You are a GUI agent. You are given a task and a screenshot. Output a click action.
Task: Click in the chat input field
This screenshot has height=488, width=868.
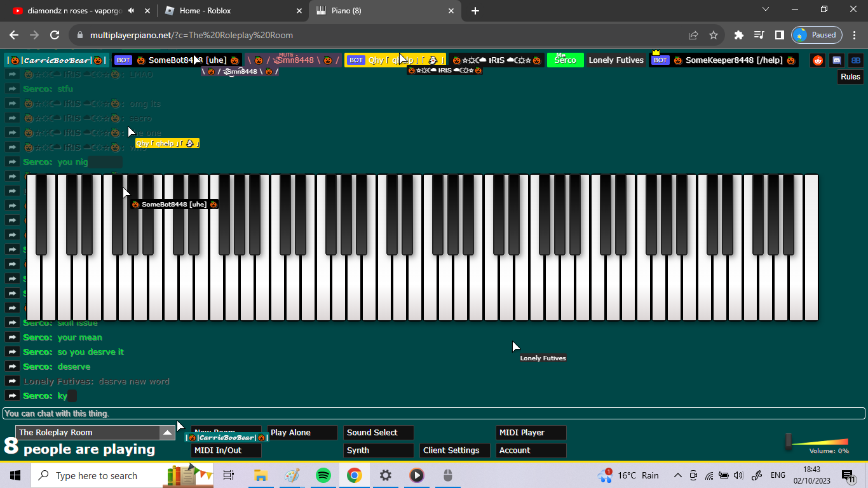434,414
